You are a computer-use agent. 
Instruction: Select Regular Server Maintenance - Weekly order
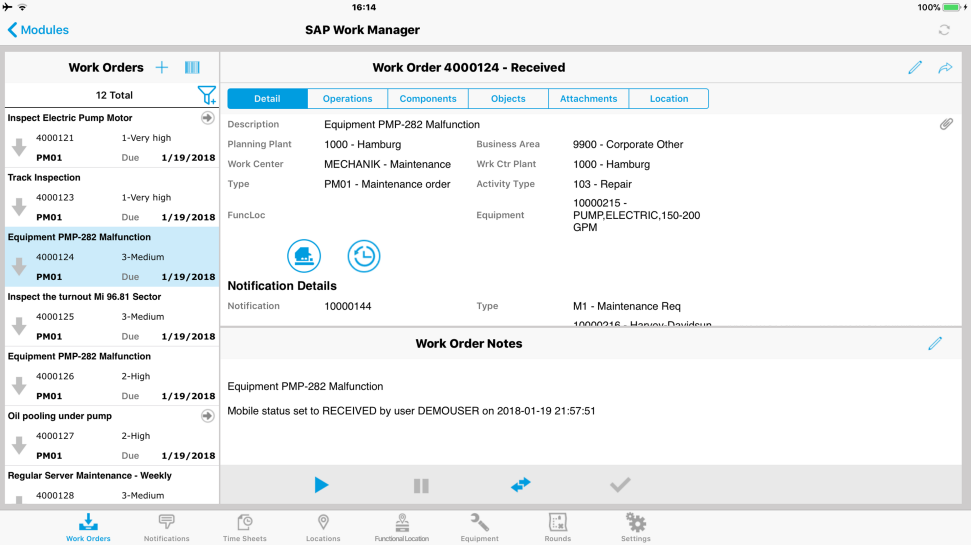[x=112, y=486]
